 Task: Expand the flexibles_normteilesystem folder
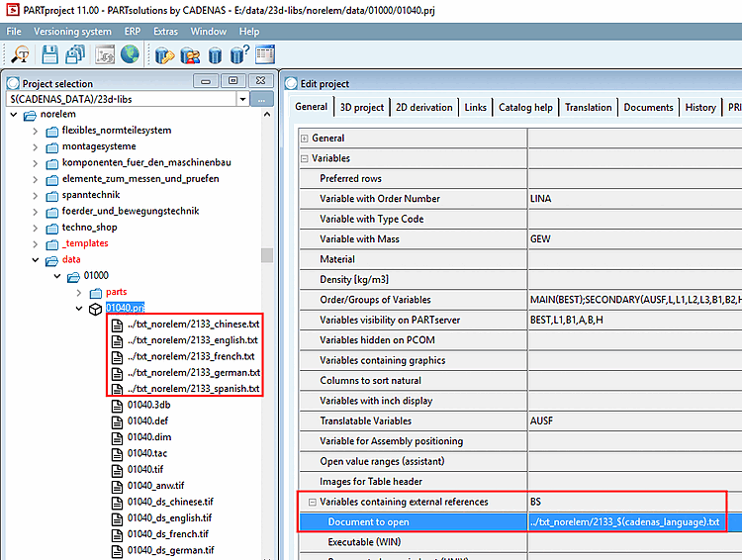tap(36, 132)
